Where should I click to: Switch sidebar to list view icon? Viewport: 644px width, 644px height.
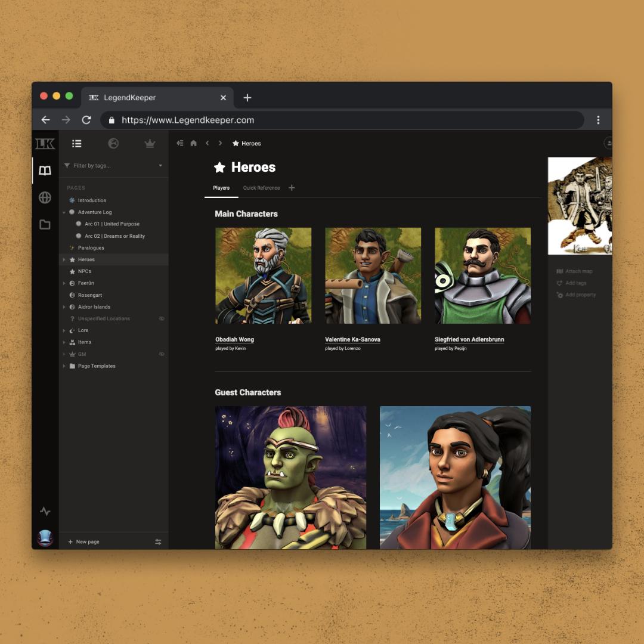(x=77, y=143)
